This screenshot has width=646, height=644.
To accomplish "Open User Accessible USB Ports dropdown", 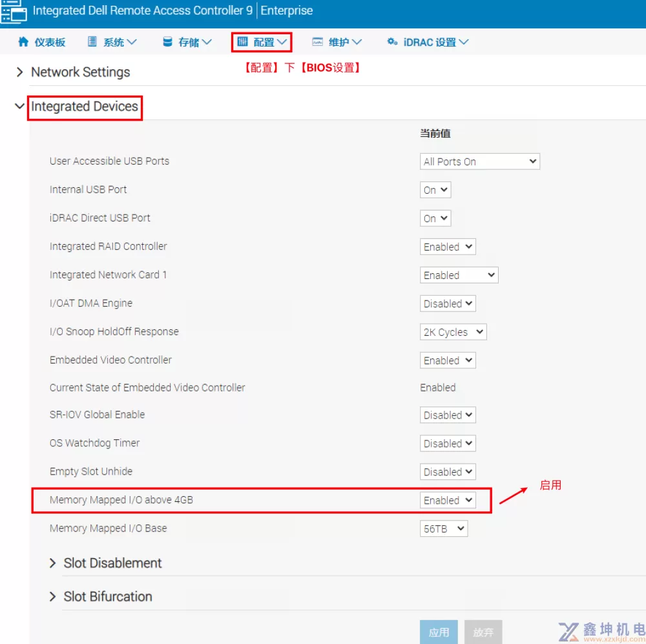I will [x=479, y=161].
